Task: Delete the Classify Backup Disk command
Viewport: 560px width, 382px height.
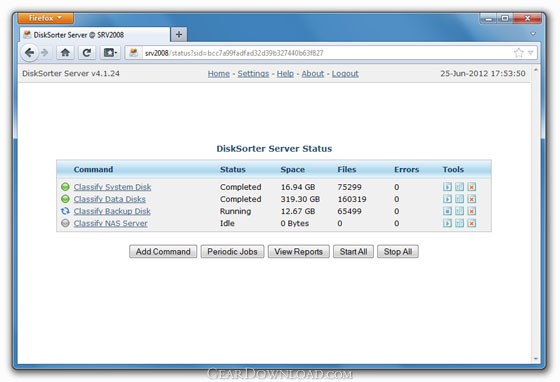Action: tap(471, 211)
